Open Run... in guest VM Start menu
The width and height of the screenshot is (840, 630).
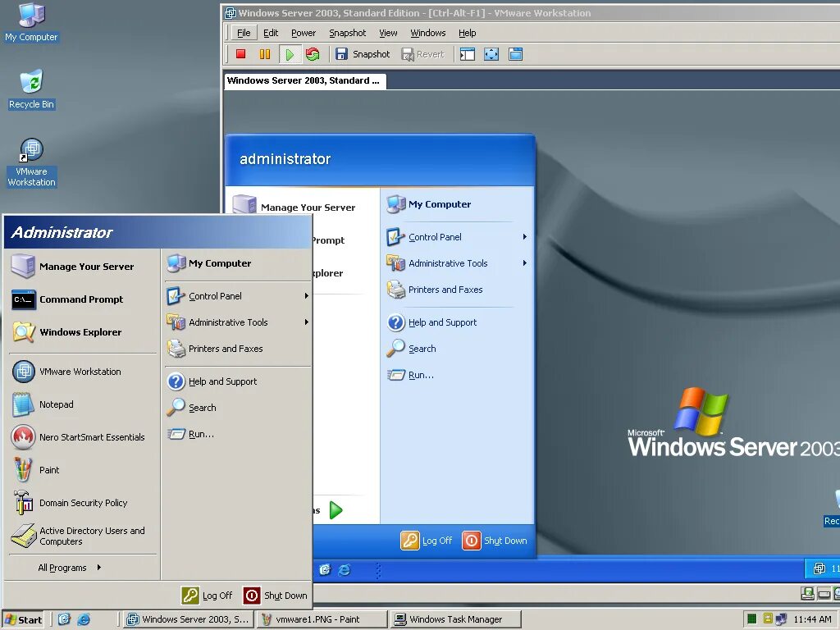pos(456,375)
